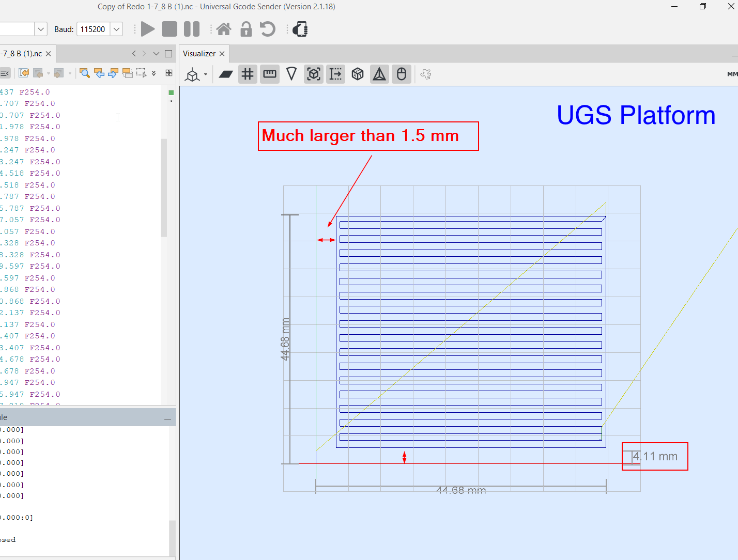Click the Soft Reset icon
The height and width of the screenshot is (560, 738).
(268, 29)
